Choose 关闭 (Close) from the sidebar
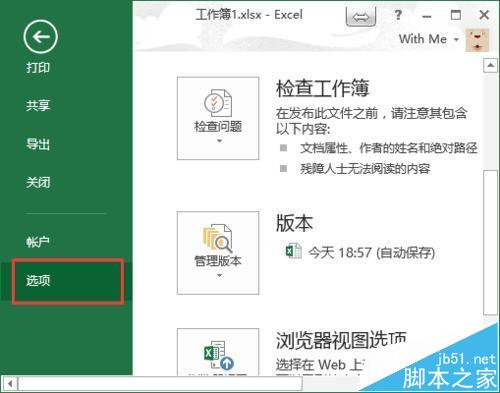Screen dimensions: 500x393 38,182
